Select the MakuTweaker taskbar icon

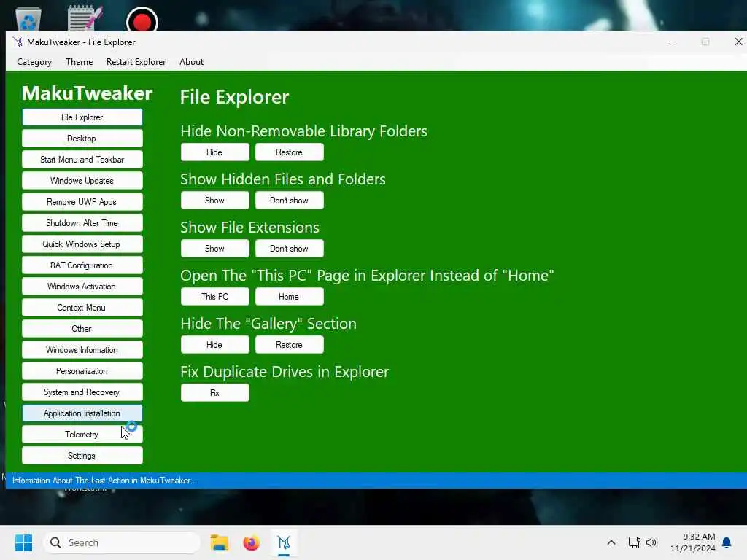(284, 542)
